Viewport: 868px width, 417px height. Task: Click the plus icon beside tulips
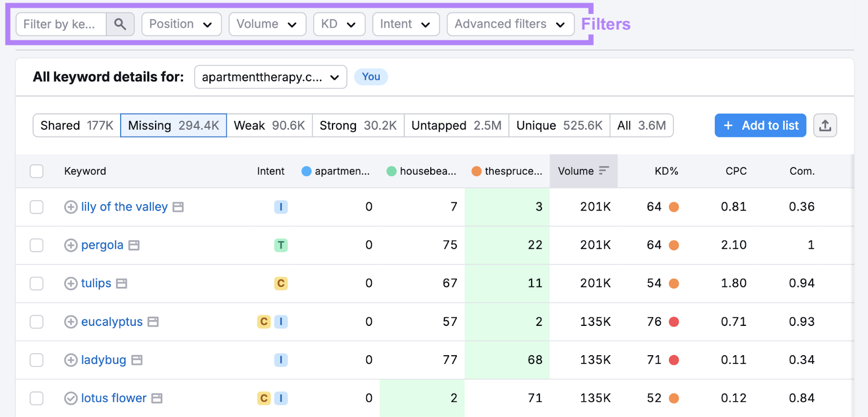[x=71, y=284]
